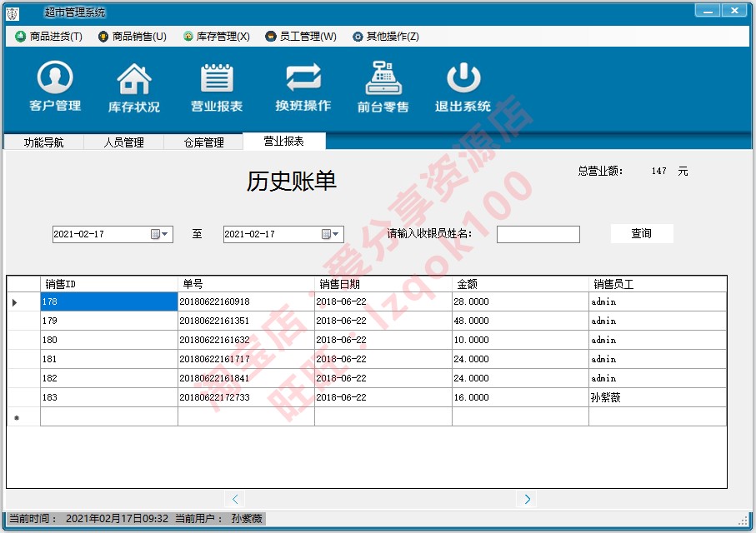Switch to the 人员管理 tab
The height and width of the screenshot is (533, 756).
(124, 142)
